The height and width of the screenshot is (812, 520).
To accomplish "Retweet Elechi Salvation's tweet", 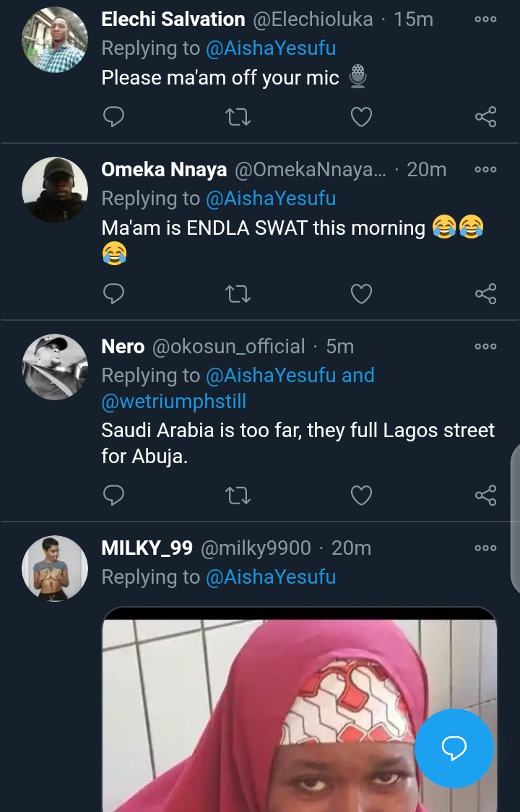I will 238,116.
